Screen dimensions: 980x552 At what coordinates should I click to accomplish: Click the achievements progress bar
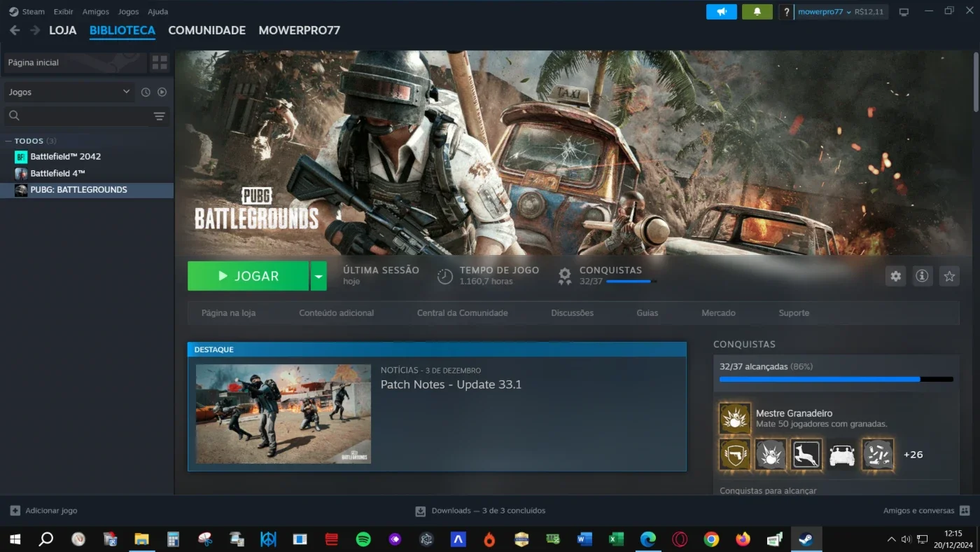click(836, 379)
